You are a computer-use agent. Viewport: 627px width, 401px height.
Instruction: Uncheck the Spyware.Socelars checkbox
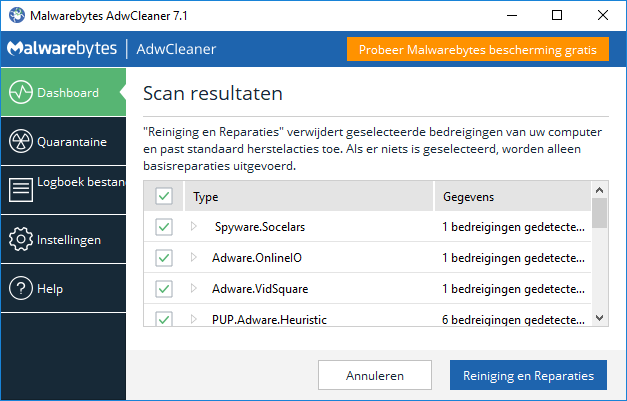pyautogui.click(x=164, y=227)
